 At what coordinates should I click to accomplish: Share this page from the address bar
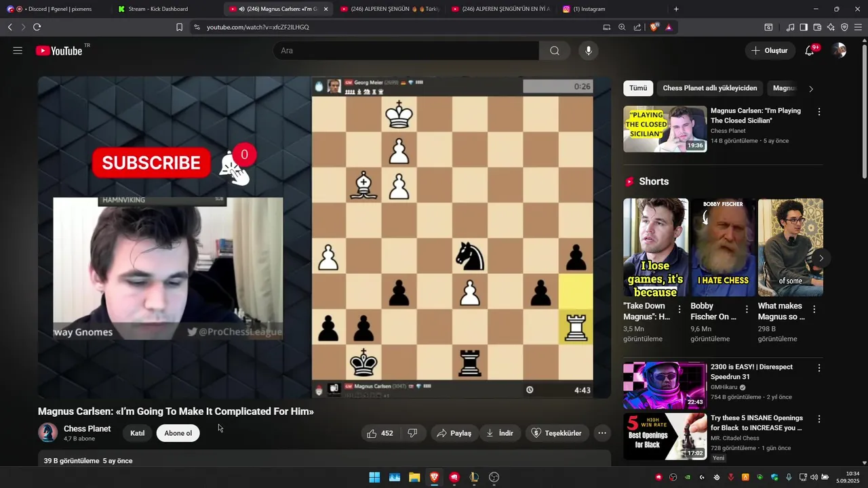(637, 27)
